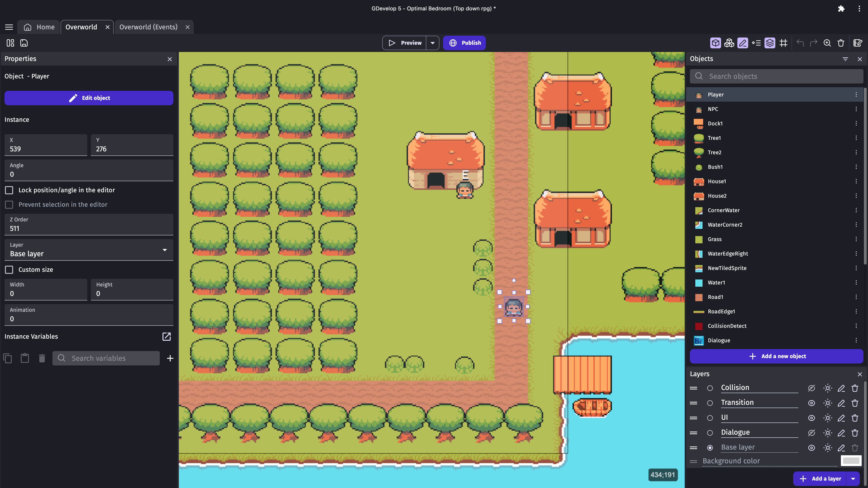Open the Layer dropdown showing Base layer

pos(89,250)
